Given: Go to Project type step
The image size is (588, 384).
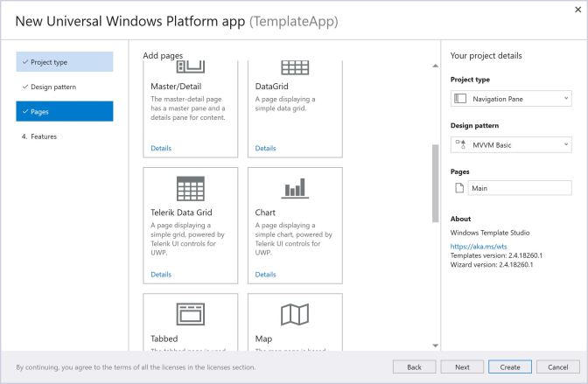Looking at the screenshot, I should click(65, 62).
